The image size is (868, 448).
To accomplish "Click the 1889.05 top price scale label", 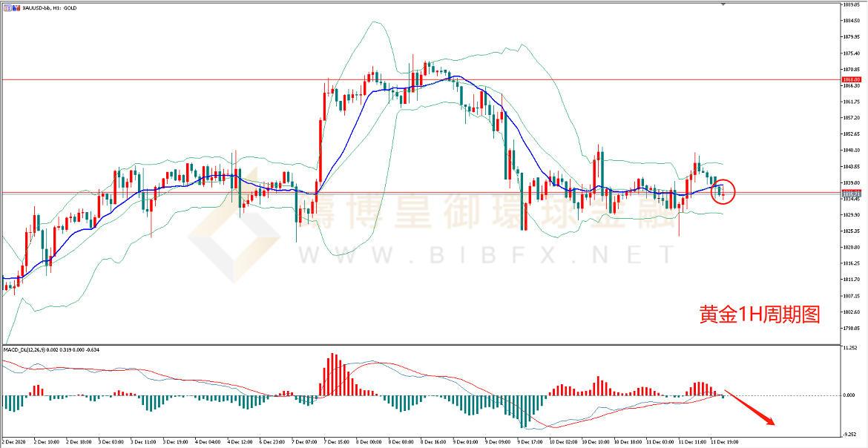I will (851, 4).
